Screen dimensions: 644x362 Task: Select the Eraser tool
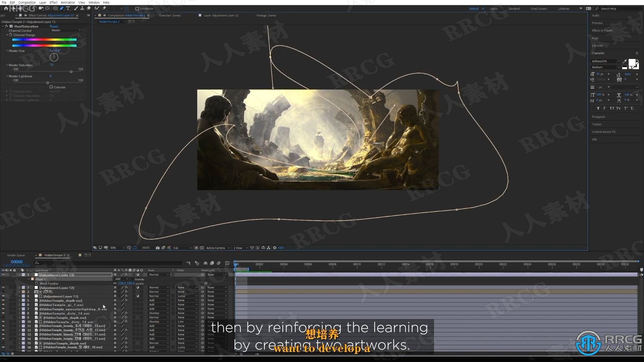[x=89, y=8]
